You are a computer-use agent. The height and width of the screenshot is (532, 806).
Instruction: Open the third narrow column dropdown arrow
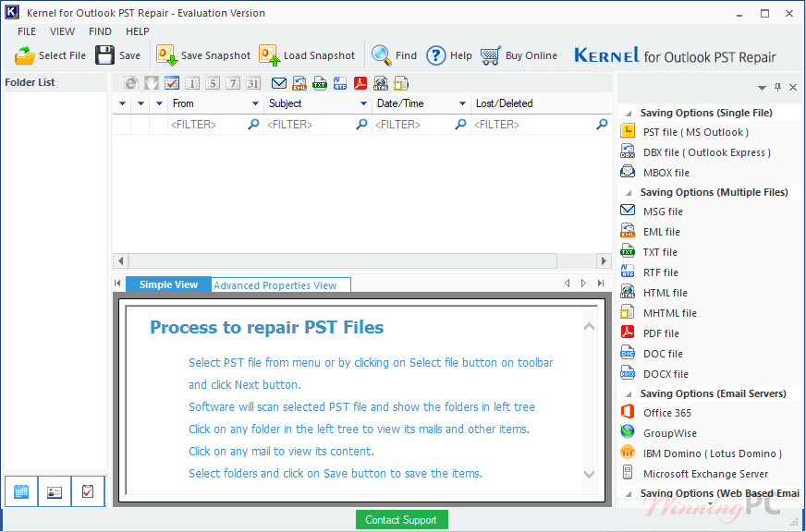(x=159, y=103)
